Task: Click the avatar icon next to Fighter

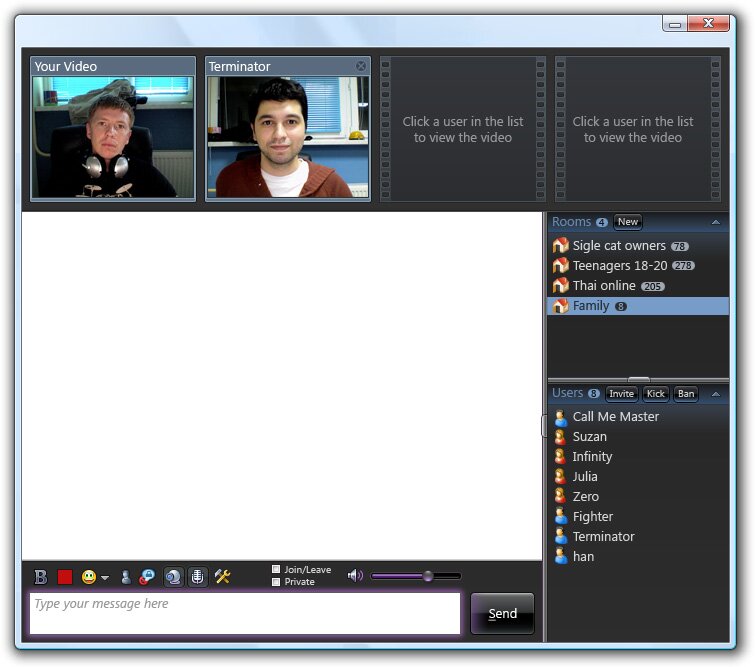Action: tap(560, 517)
